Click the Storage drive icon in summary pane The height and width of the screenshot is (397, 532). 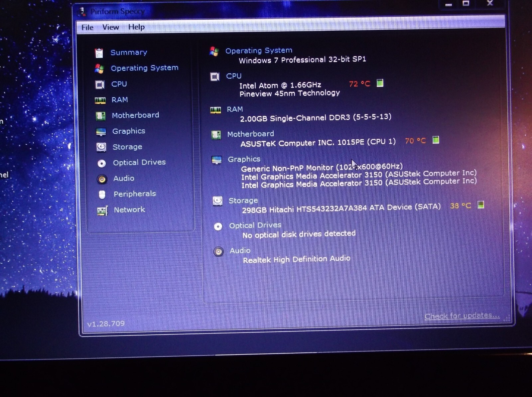pos(217,201)
